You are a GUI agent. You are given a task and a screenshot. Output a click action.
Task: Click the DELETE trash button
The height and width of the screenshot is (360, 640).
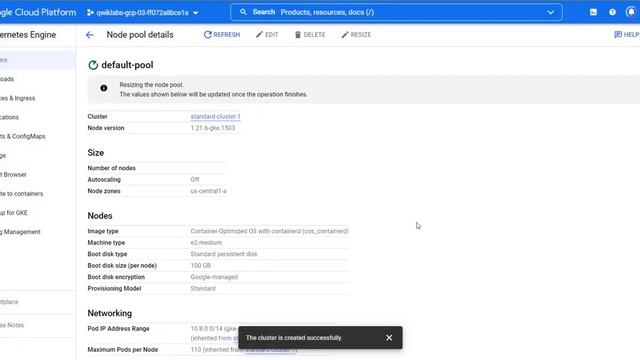[x=310, y=35]
